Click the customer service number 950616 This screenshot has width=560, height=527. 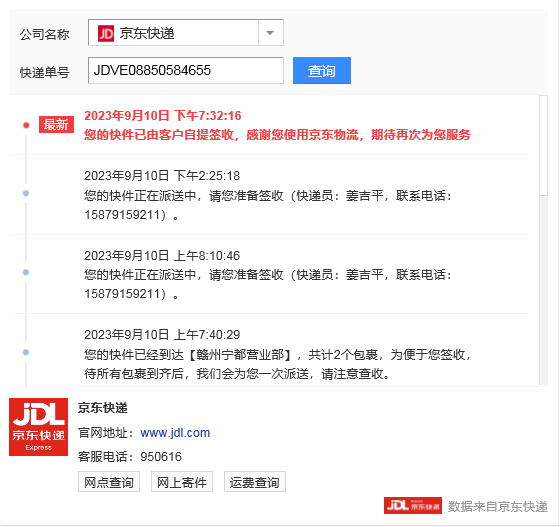point(161,457)
